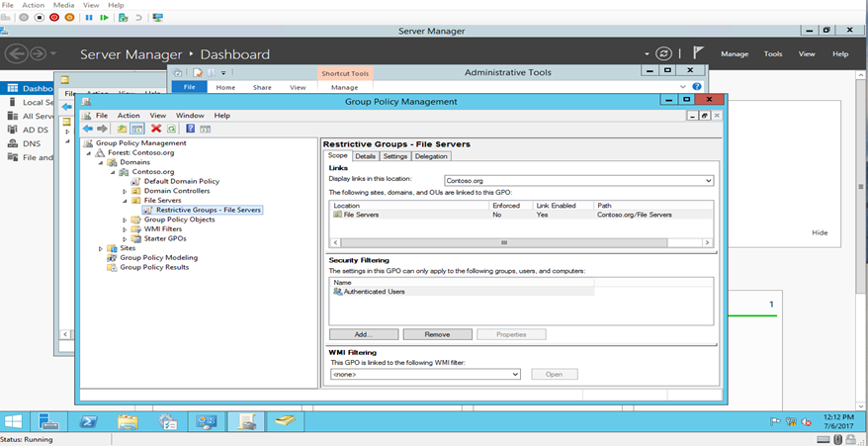Open the Manage menu in Server Manager
Image resolution: width=868 pixels, height=446 pixels.
[735, 53]
